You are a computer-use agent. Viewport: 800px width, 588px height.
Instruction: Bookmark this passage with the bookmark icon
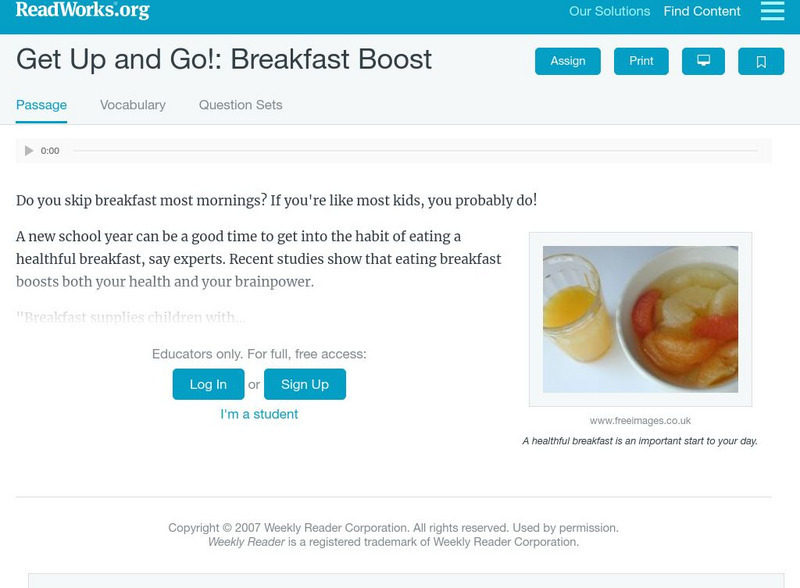(761, 62)
